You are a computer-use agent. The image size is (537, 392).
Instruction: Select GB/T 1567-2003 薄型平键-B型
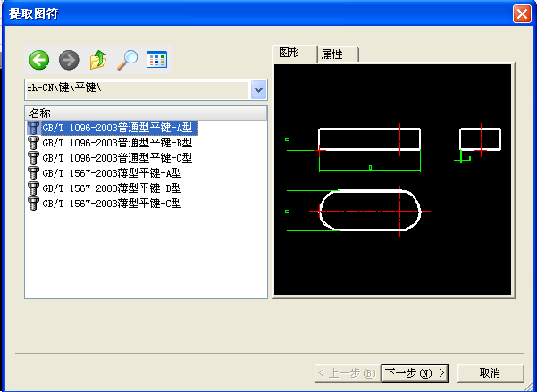(111, 188)
